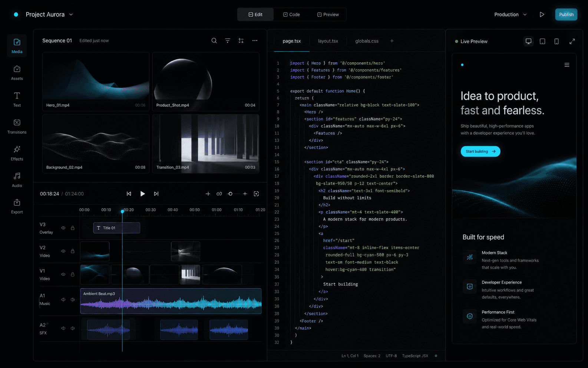Click the Publish button
The width and height of the screenshot is (588, 368).
(x=566, y=14)
